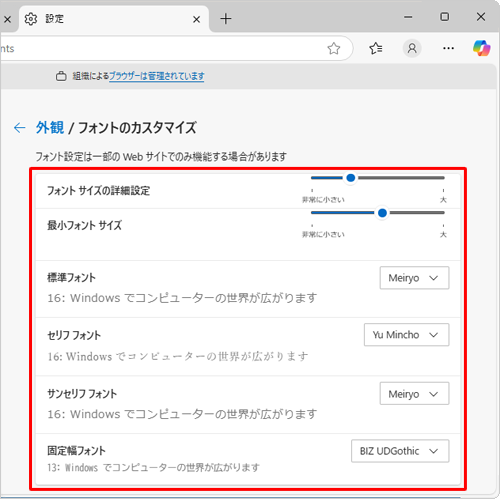500x499 pixels.
Task: Close the previous tab on the left
Action: tap(7, 19)
